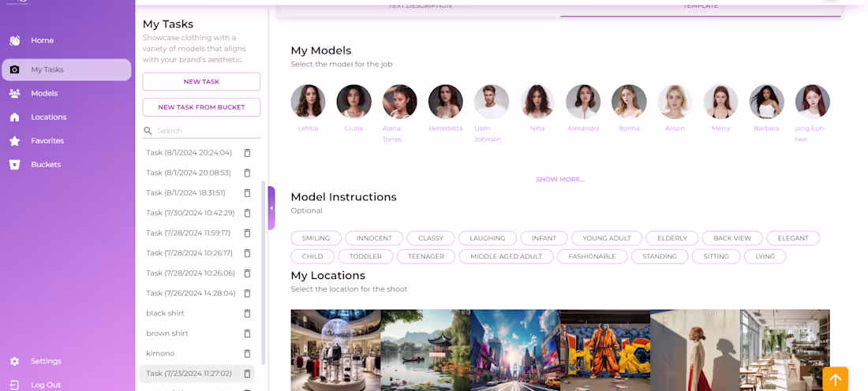Select the MIDDLE-AGED ADULT chip
Screen dimensions: 868x391
click(506, 257)
